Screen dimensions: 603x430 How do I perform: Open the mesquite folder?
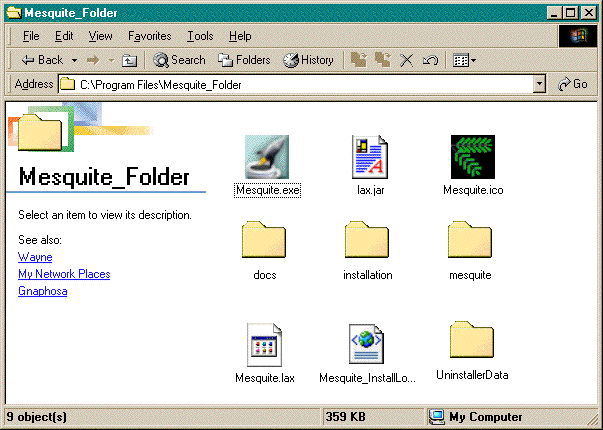click(x=470, y=243)
